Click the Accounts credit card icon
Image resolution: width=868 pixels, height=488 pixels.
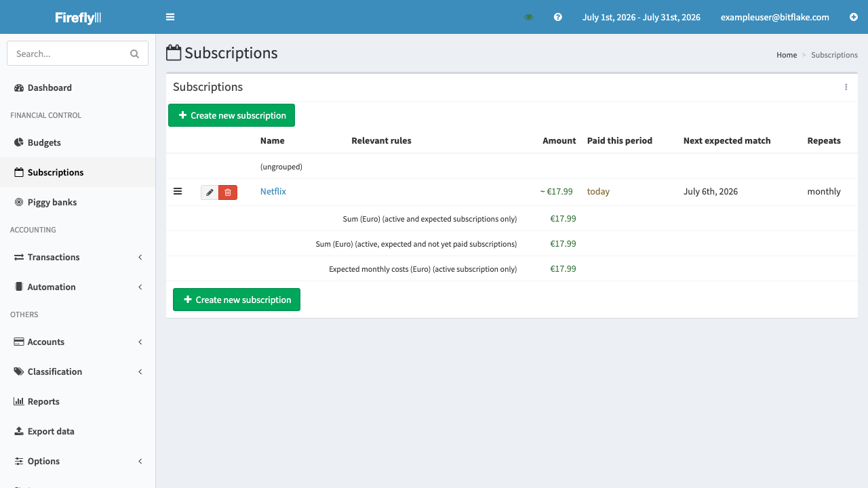pyautogui.click(x=19, y=342)
